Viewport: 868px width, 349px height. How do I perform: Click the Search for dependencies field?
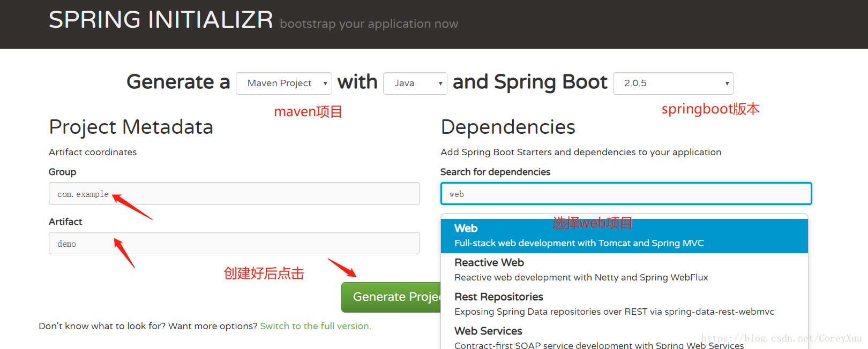coord(626,194)
